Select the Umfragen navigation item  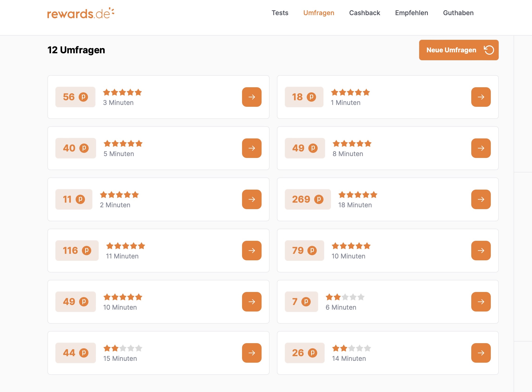click(319, 13)
